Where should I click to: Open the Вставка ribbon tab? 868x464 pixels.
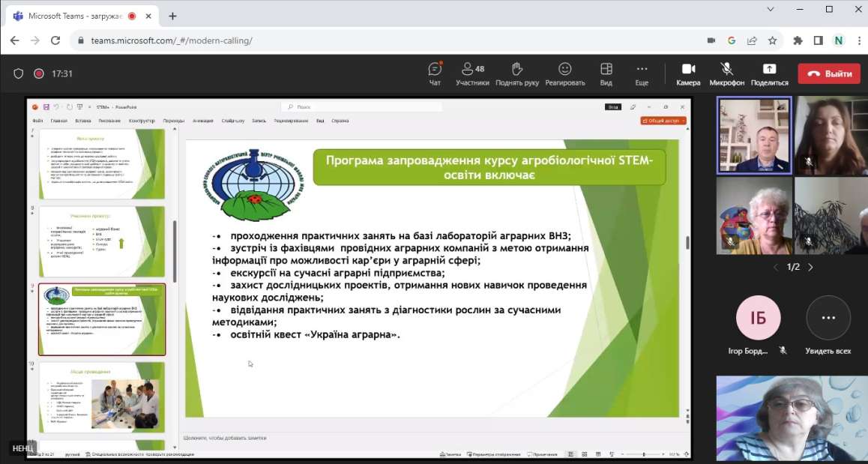tap(82, 121)
